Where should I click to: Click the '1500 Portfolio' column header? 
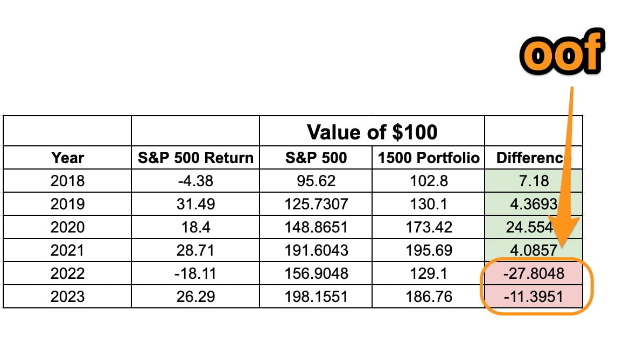pyautogui.click(x=428, y=158)
